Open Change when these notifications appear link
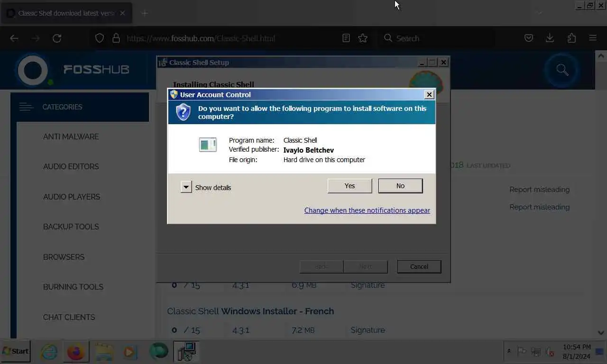 [367, 210]
